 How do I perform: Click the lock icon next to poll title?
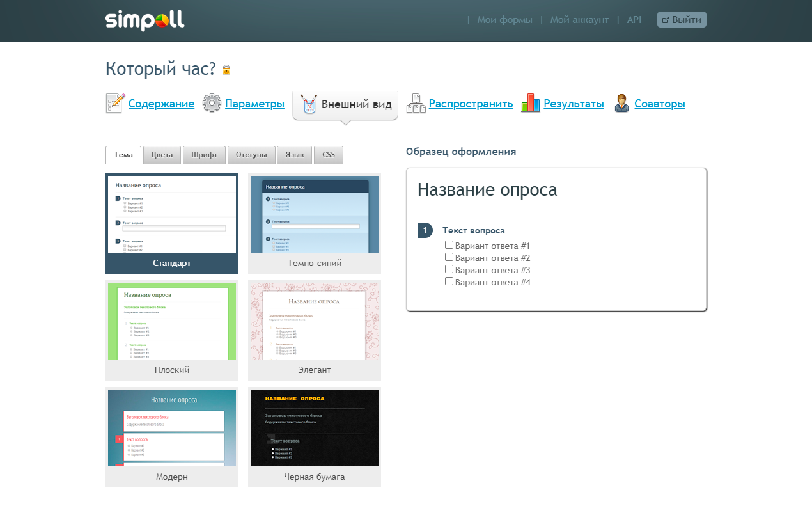click(x=225, y=68)
